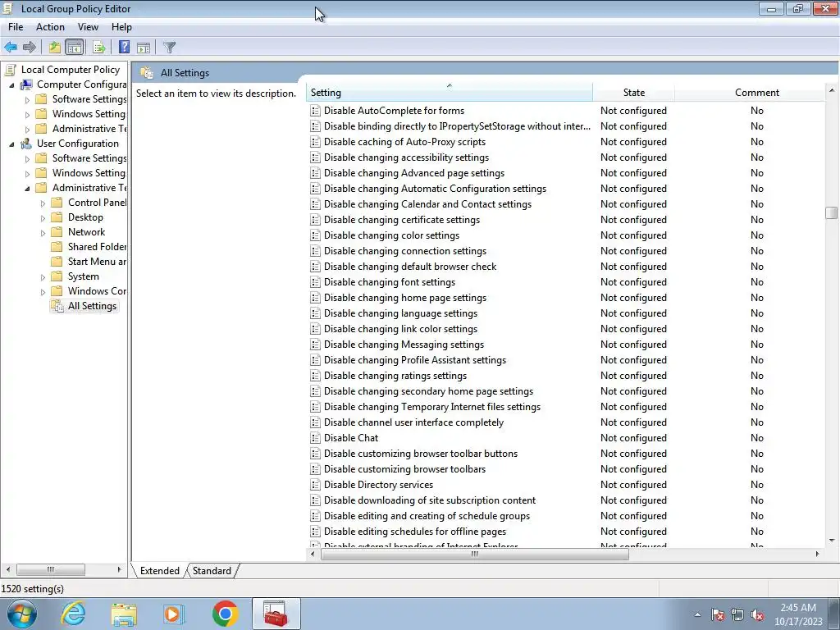Switch to the Standard tab
This screenshot has height=630, width=840.
tap(212, 571)
